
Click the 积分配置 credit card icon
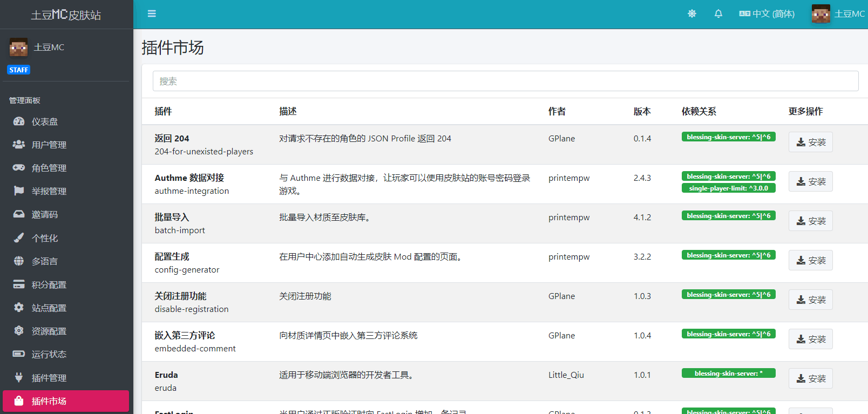click(x=19, y=284)
